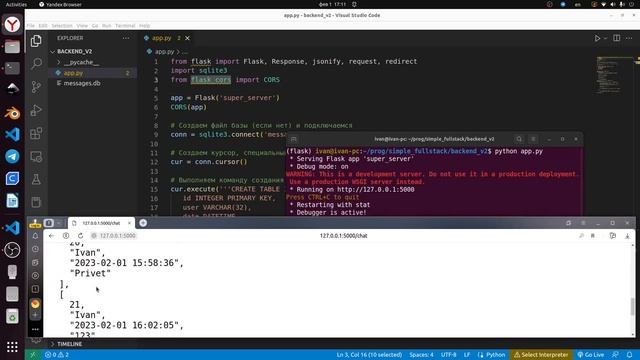Click the LF end-of-line status bar item

coord(467,355)
